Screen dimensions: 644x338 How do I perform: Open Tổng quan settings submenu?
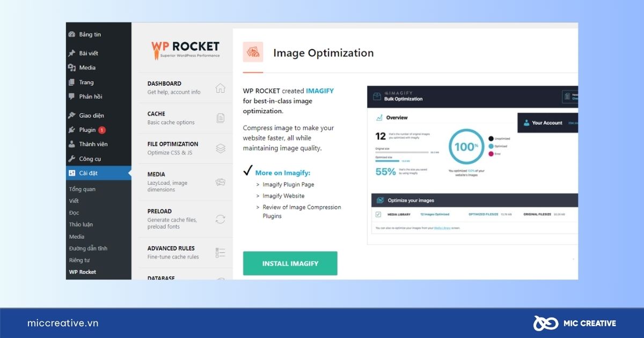[x=82, y=189]
